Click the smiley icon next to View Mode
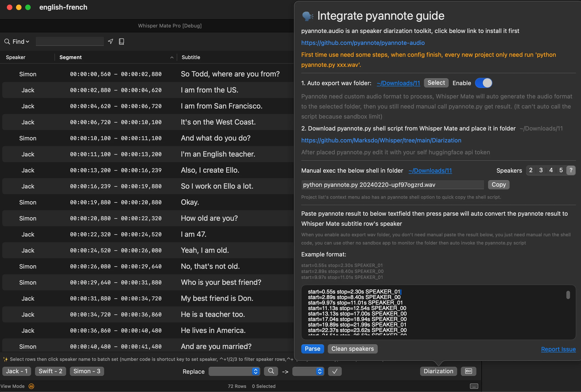The image size is (581, 392). [x=31, y=386]
